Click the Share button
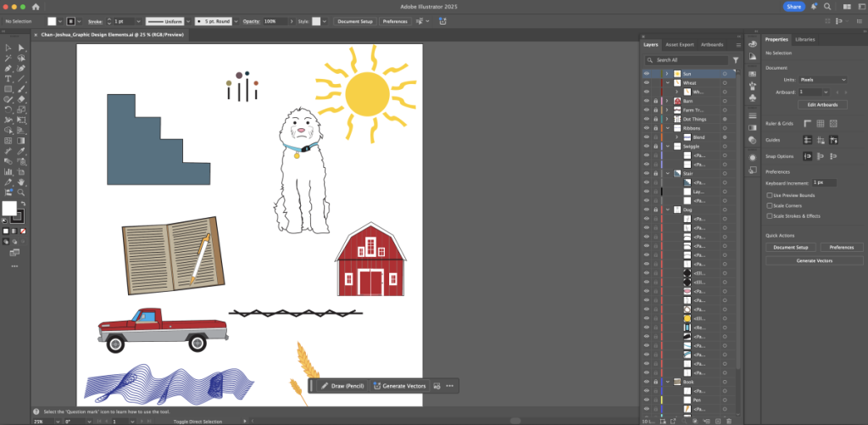 (x=793, y=7)
